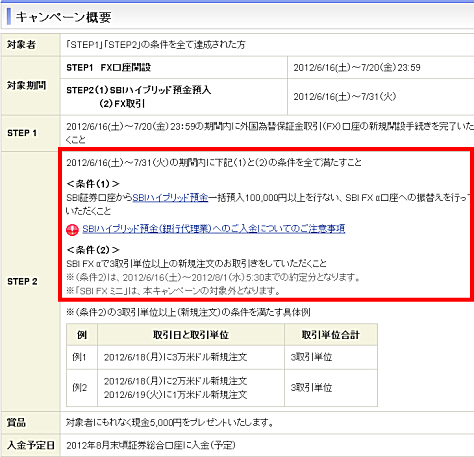This screenshot has height=457, width=474.
Task: Click the 具体例 note above the example table
Action: [x=188, y=312]
